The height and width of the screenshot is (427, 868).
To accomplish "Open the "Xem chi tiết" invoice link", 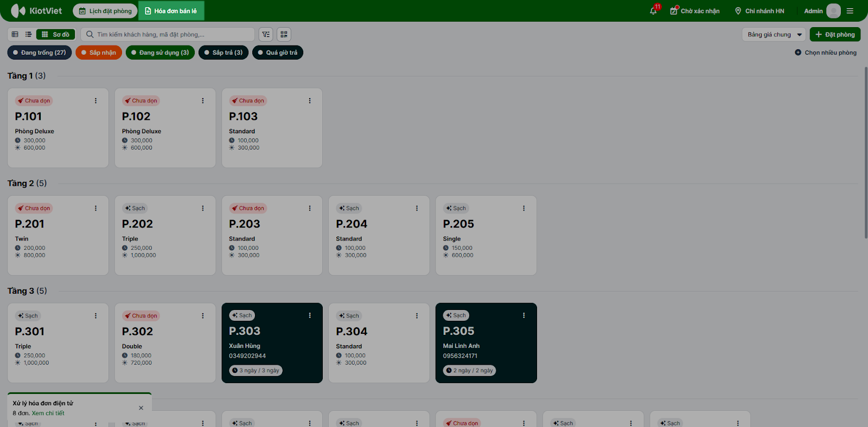I will click(48, 413).
